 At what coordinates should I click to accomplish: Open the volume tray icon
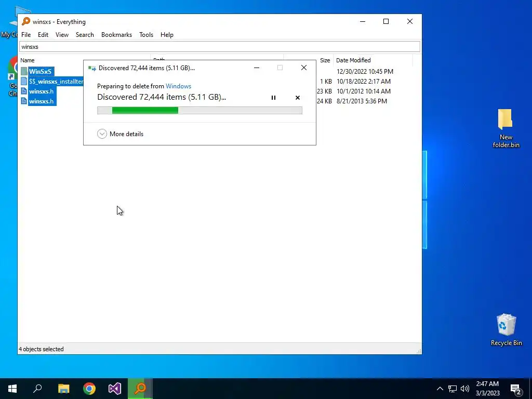coord(465,389)
